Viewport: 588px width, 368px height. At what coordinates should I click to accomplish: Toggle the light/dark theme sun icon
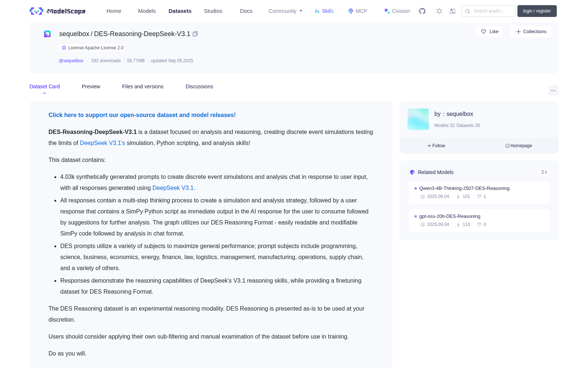coord(439,11)
